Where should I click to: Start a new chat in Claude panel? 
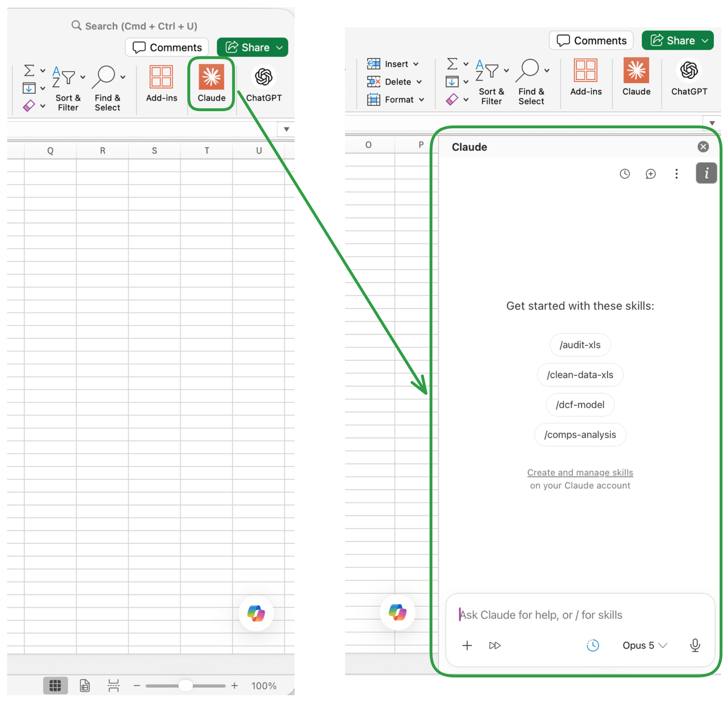pos(650,174)
